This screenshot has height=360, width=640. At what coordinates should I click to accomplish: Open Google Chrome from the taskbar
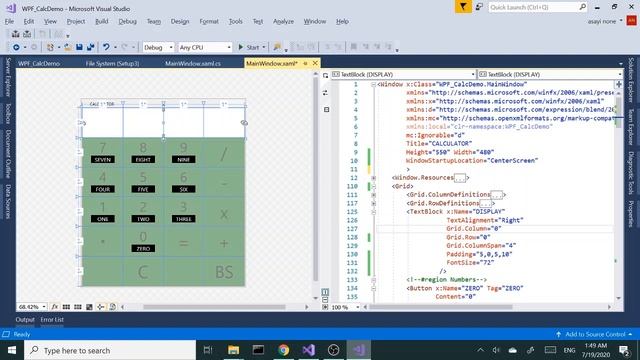(283, 350)
